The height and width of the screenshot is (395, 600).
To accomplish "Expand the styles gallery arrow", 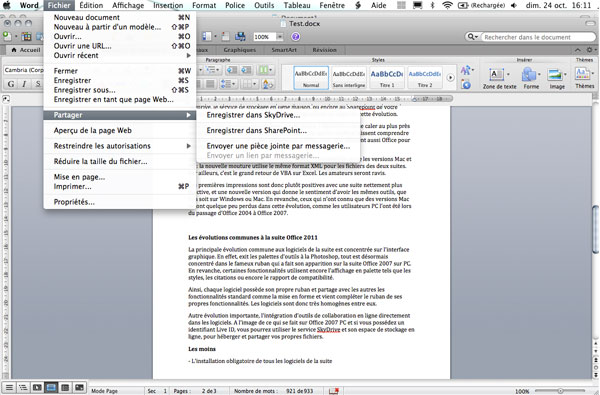I will coord(450,78).
